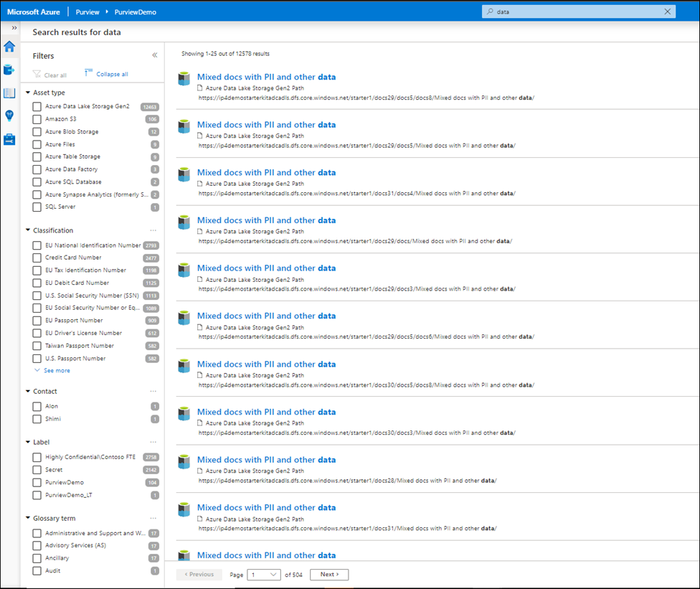Click Microsoft Azure header title
The height and width of the screenshot is (589, 700).
click(34, 12)
